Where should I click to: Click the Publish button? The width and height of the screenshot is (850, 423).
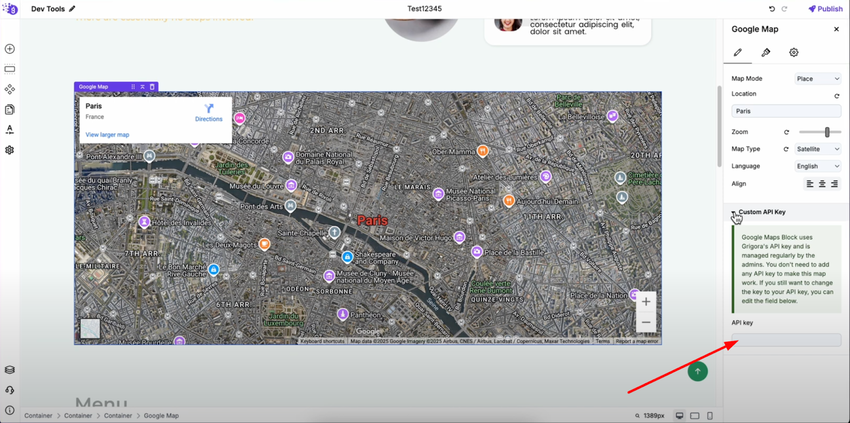coord(826,9)
